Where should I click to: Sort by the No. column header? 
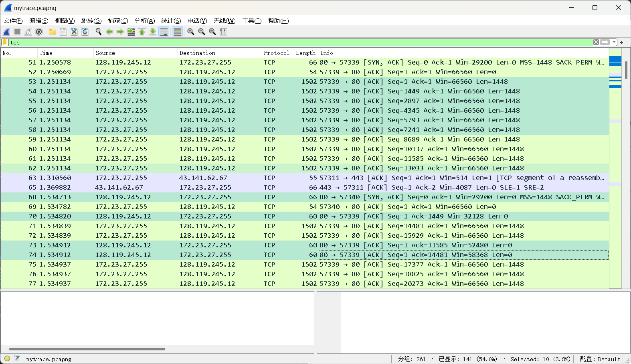pos(19,53)
